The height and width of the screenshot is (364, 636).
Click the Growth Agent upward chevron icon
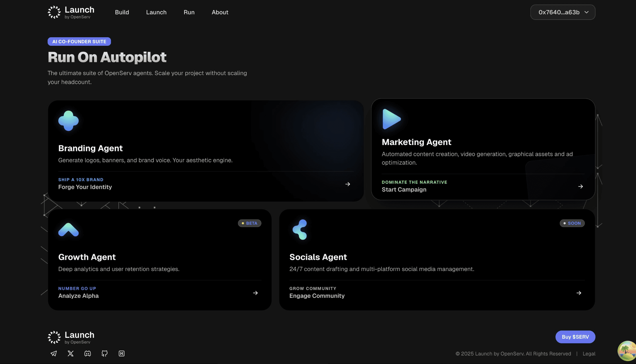(x=69, y=230)
